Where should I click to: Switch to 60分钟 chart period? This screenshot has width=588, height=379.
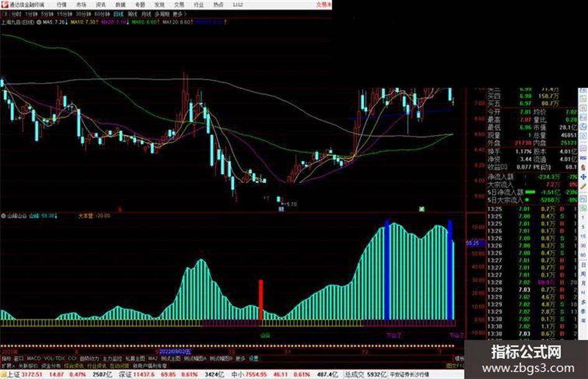102,14
